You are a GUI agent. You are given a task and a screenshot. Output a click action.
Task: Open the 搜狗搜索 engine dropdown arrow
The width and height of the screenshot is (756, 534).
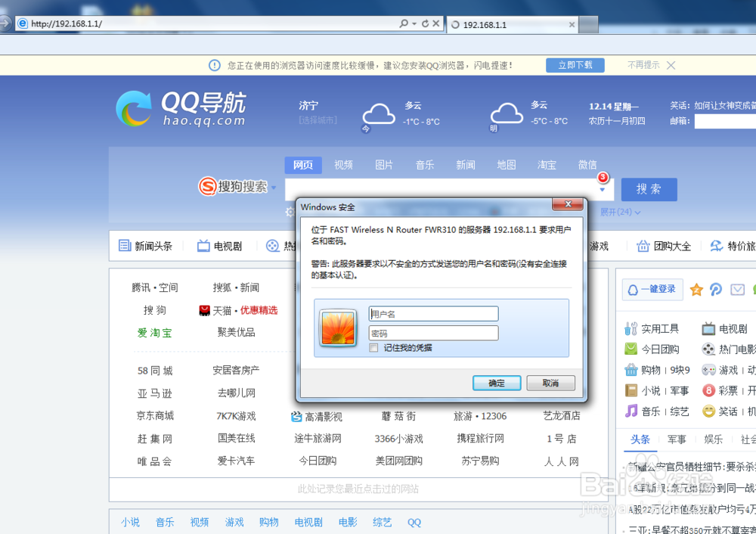tap(274, 187)
